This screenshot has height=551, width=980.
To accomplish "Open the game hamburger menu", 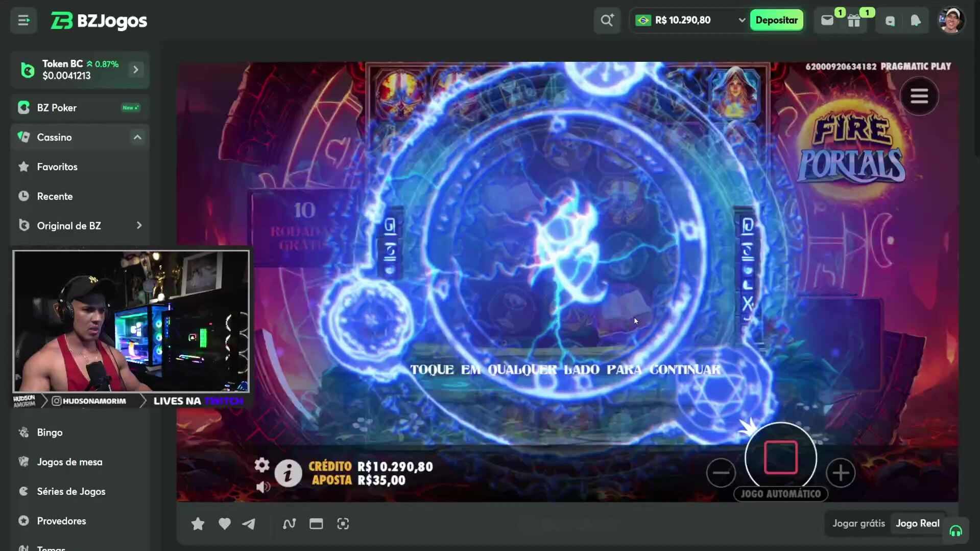I will [x=919, y=96].
